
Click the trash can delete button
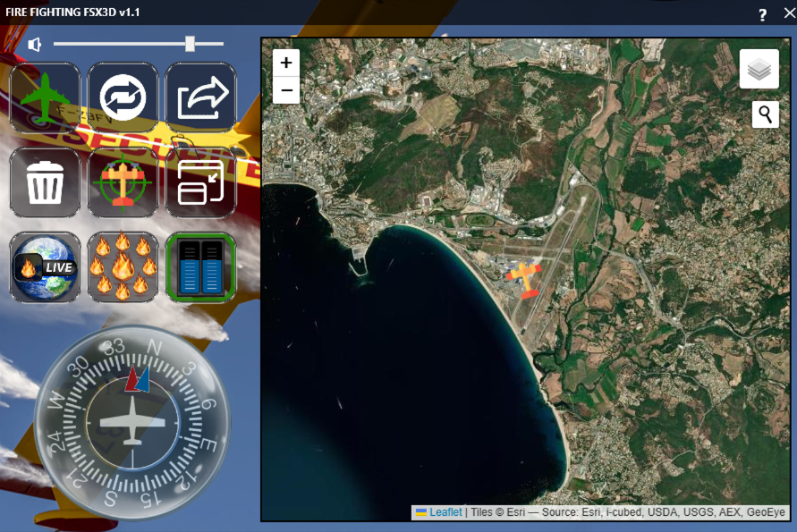[x=46, y=182]
